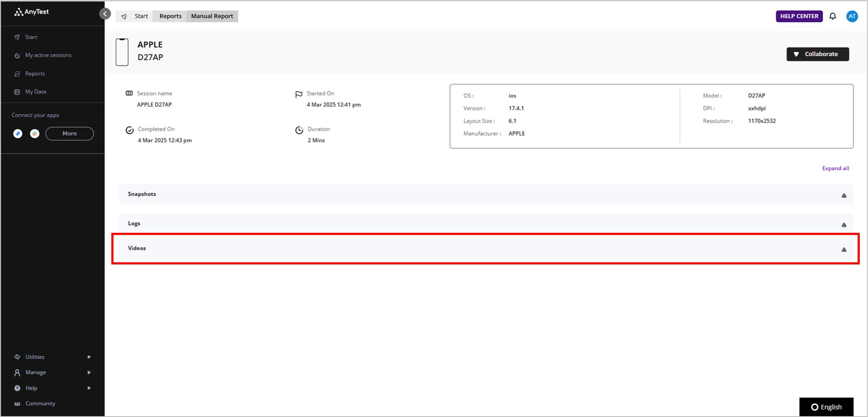The image size is (868, 417).
Task: Click the completed time 4 Mar 2025 12:43 pm
Action: click(165, 140)
